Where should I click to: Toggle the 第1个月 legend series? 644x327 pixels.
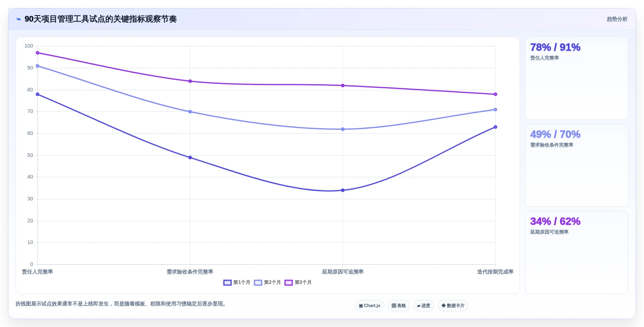(237, 282)
